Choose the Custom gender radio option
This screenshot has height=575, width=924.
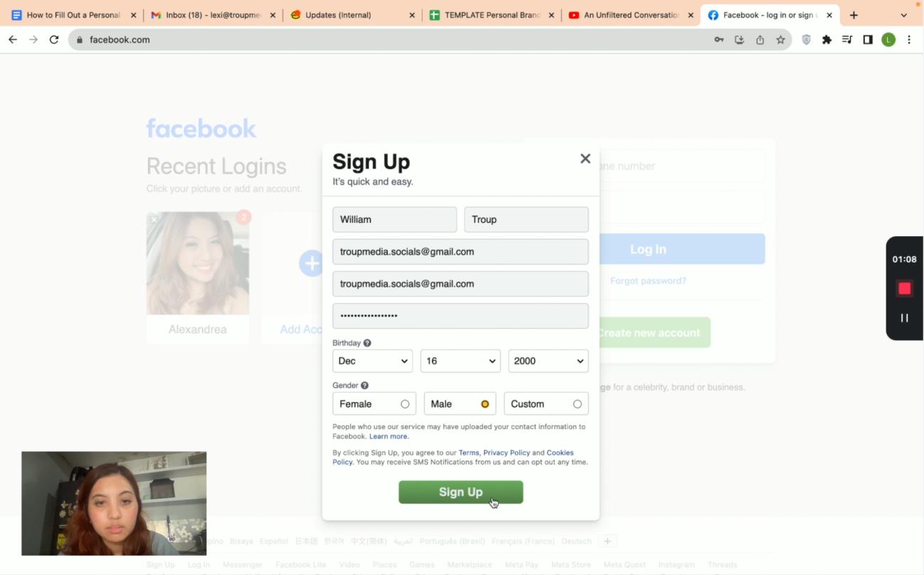(x=577, y=404)
